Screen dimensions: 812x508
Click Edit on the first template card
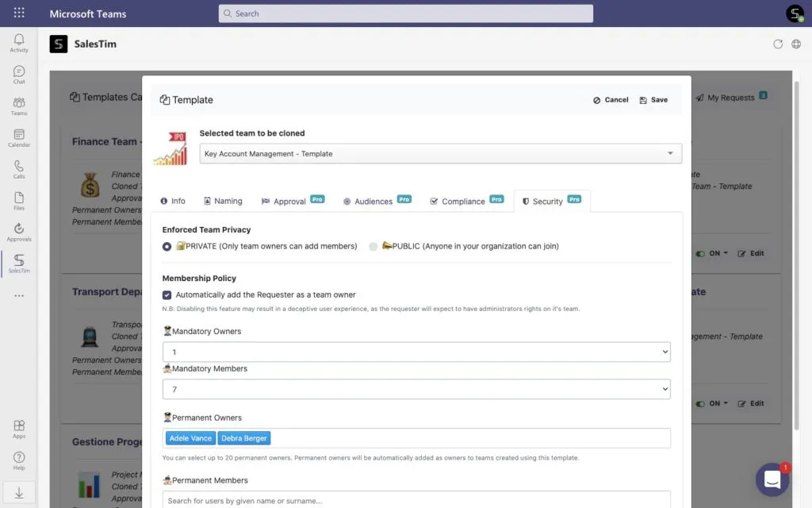pyautogui.click(x=750, y=253)
